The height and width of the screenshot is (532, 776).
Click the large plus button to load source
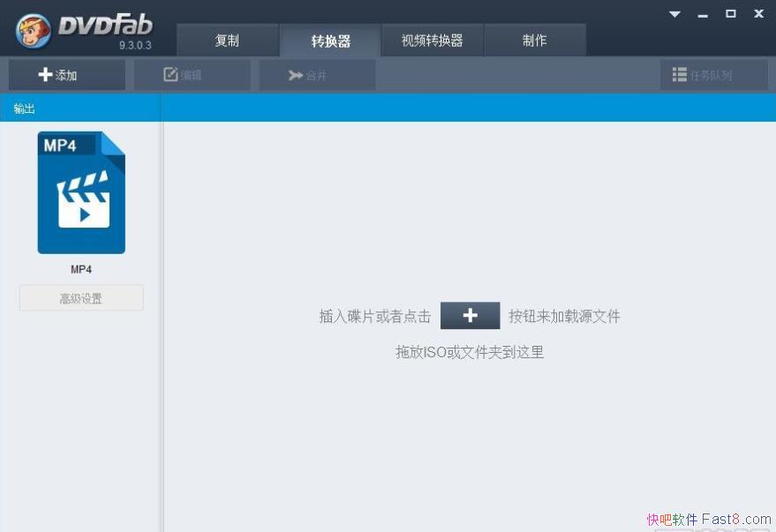[470, 315]
